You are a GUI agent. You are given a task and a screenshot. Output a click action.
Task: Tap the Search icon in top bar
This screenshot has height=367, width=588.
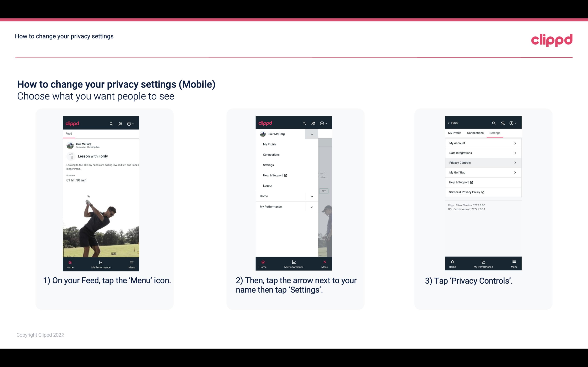(x=111, y=124)
